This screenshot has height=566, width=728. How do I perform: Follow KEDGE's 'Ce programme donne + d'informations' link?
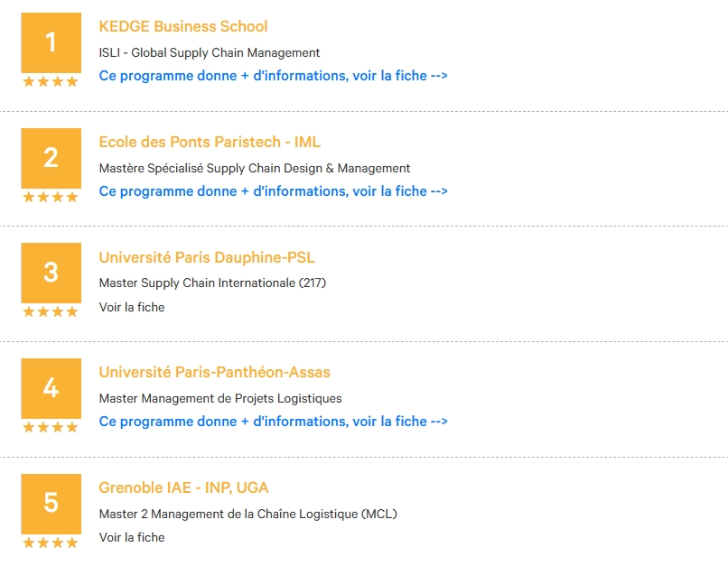pyautogui.click(x=274, y=76)
